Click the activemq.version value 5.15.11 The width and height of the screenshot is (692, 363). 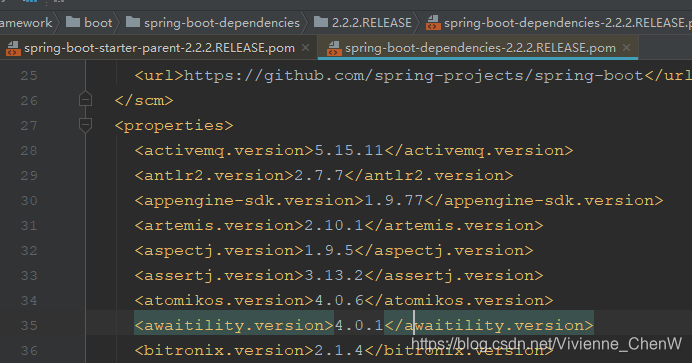coord(349,151)
